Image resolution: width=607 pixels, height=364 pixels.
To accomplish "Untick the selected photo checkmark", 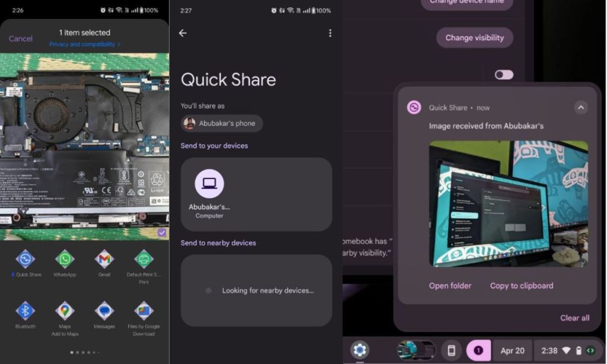I will (162, 233).
